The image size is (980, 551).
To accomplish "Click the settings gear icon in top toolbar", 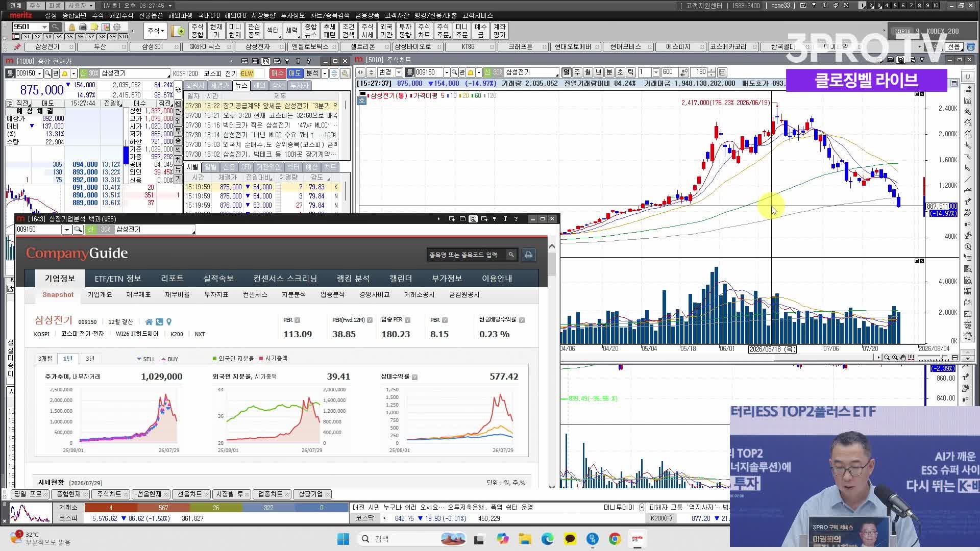I will pos(117,27).
